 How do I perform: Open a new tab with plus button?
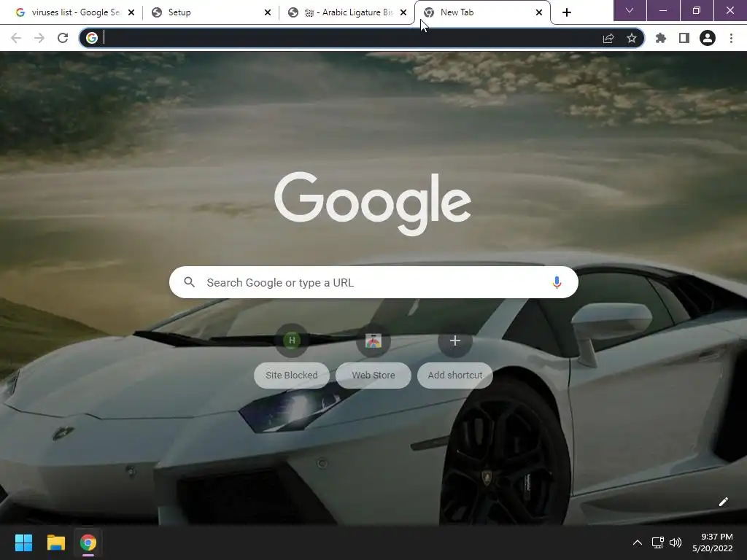566,12
